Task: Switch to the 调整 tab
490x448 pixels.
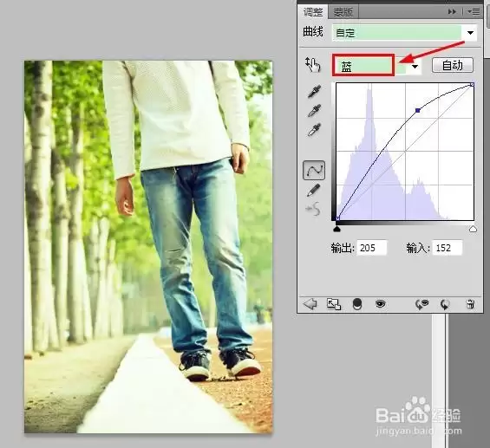Action: 313,12
